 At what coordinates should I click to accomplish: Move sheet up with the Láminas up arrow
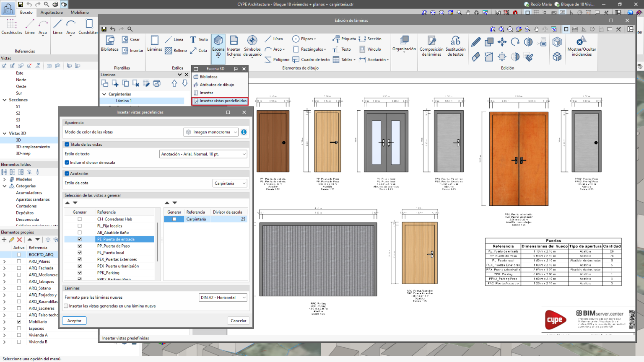174,83
